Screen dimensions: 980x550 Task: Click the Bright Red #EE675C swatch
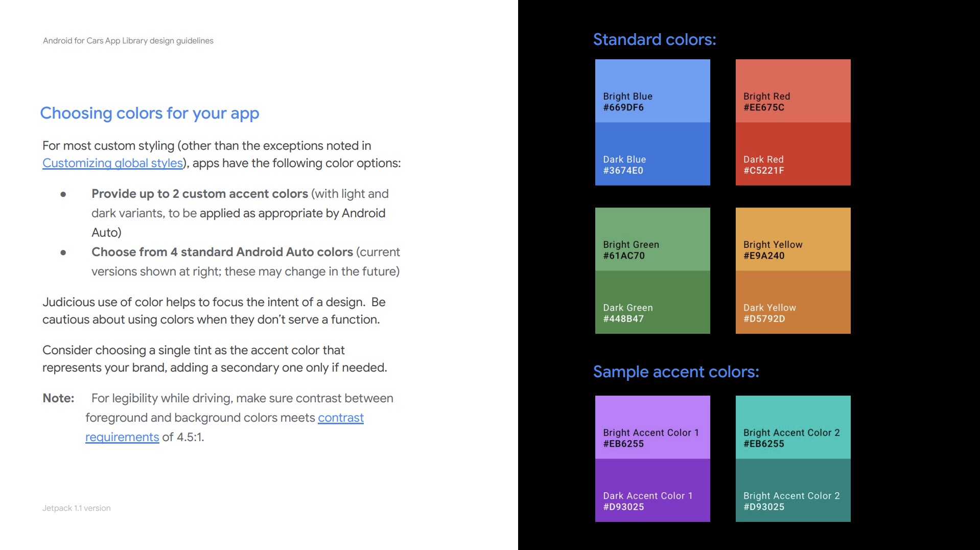793,91
